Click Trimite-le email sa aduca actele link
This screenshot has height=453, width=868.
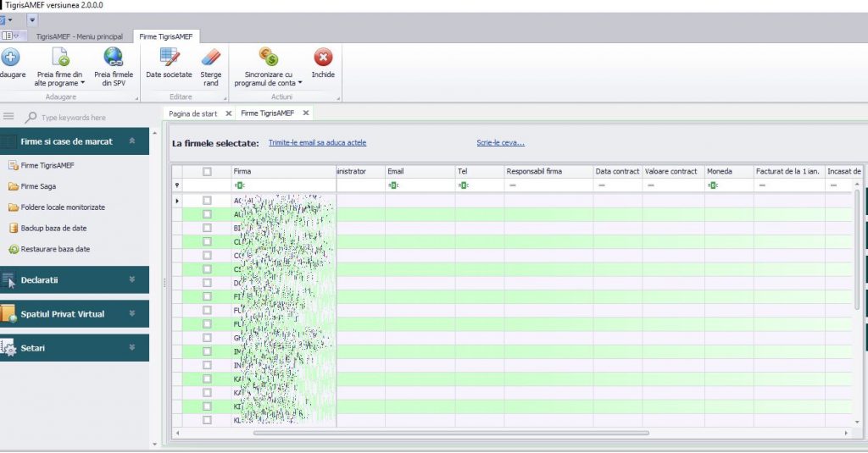(x=317, y=143)
